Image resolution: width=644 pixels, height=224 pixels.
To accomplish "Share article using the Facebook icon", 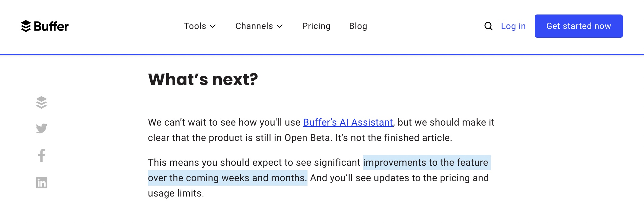I will (42, 155).
